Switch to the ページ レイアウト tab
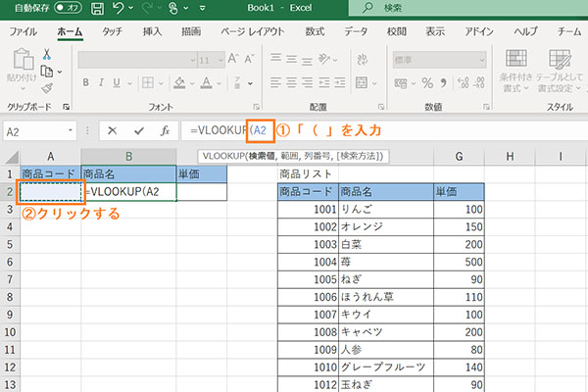 pos(253,31)
